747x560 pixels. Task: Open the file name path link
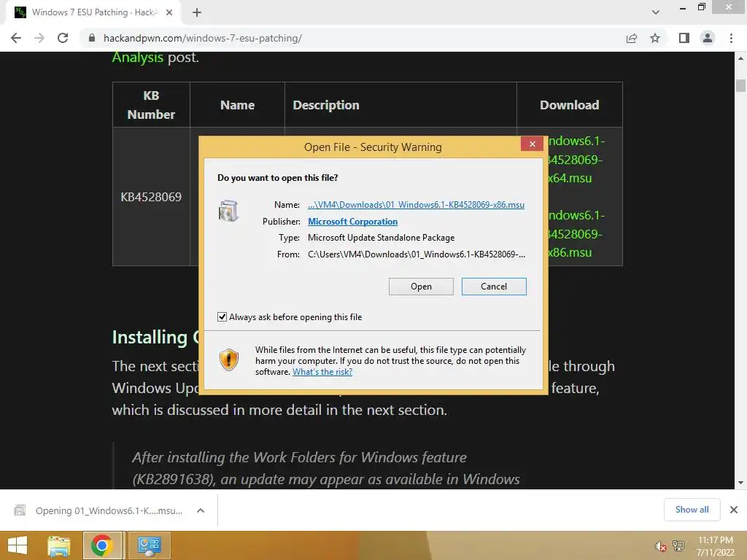click(416, 205)
